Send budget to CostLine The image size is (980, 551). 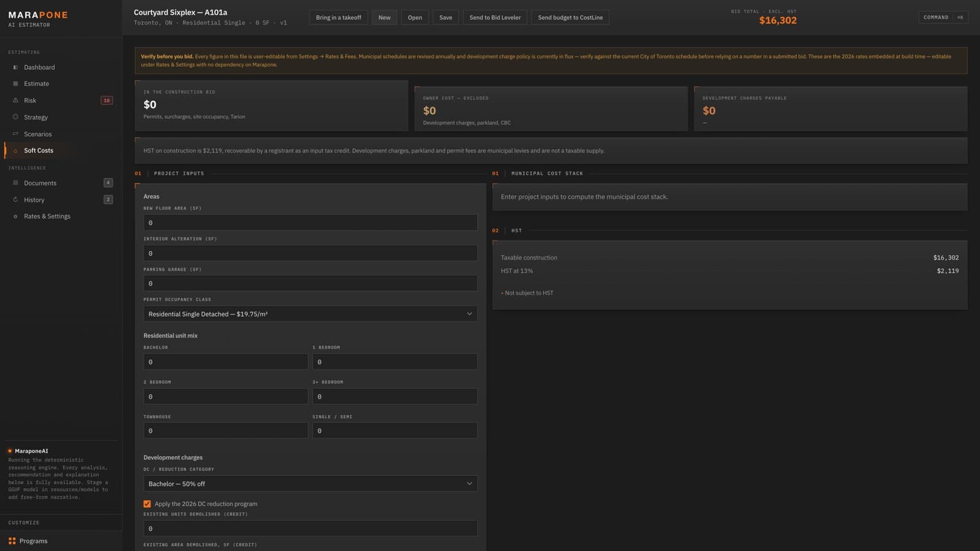point(570,18)
